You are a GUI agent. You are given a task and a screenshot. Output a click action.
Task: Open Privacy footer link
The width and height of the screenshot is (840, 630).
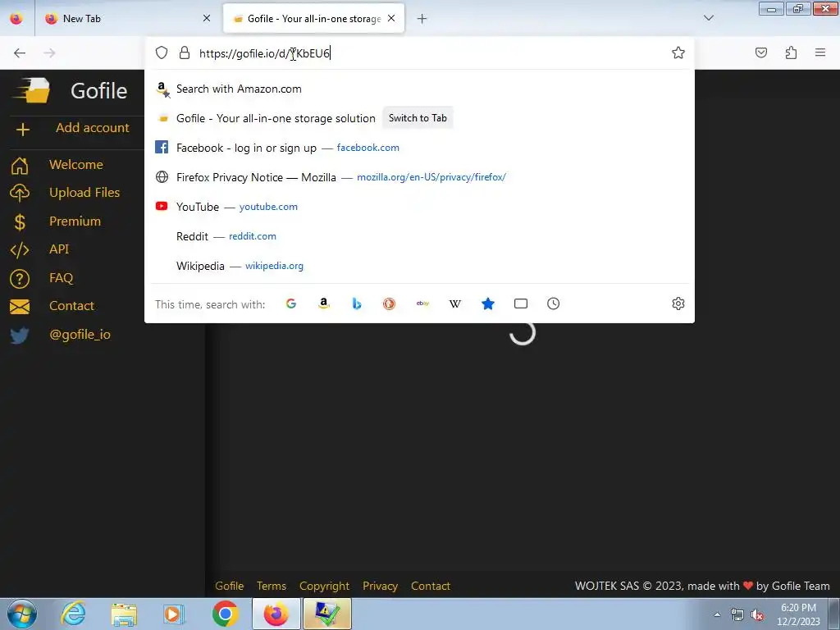pyautogui.click(x=380, y=586)
